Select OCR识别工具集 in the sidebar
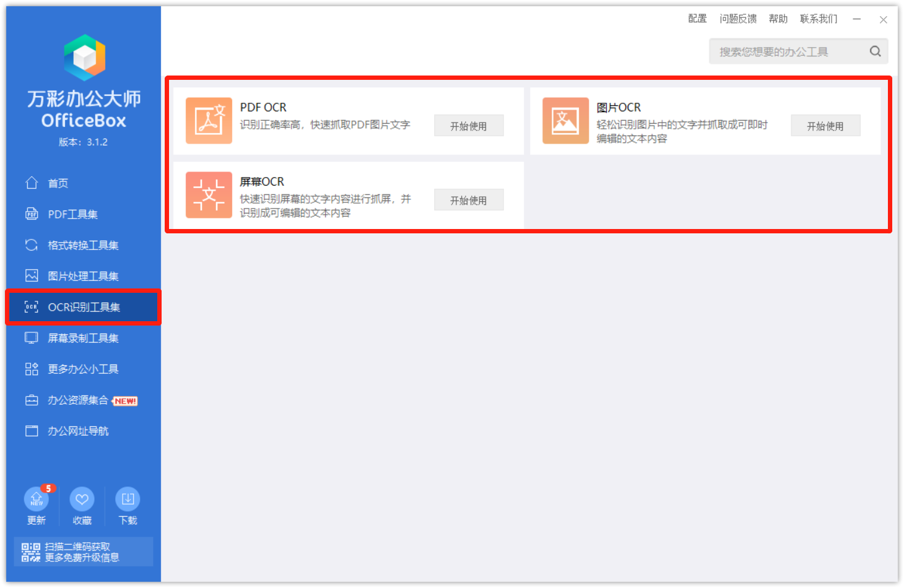Viewport: 904px width, 588px height. pyautogui.click(x=84, y=306)
